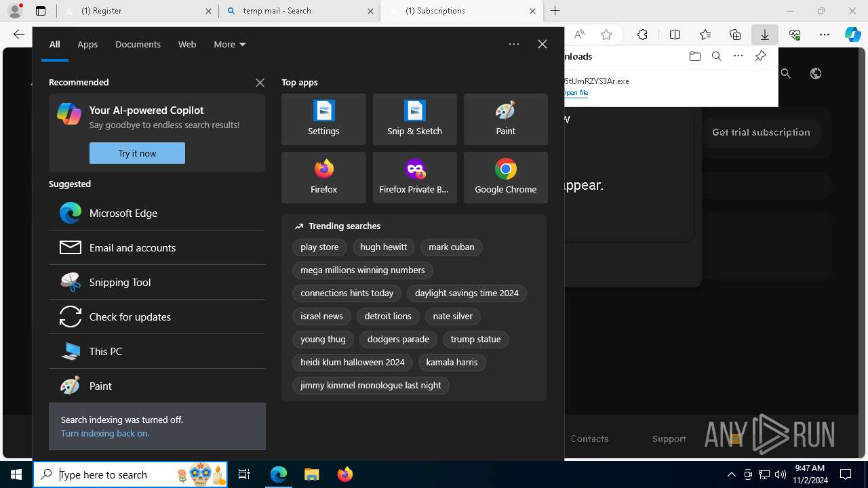Image resolution: width=868 pixels, height=488 pixels.
Task: Click Open file link in Downloads
Action: 576,93
